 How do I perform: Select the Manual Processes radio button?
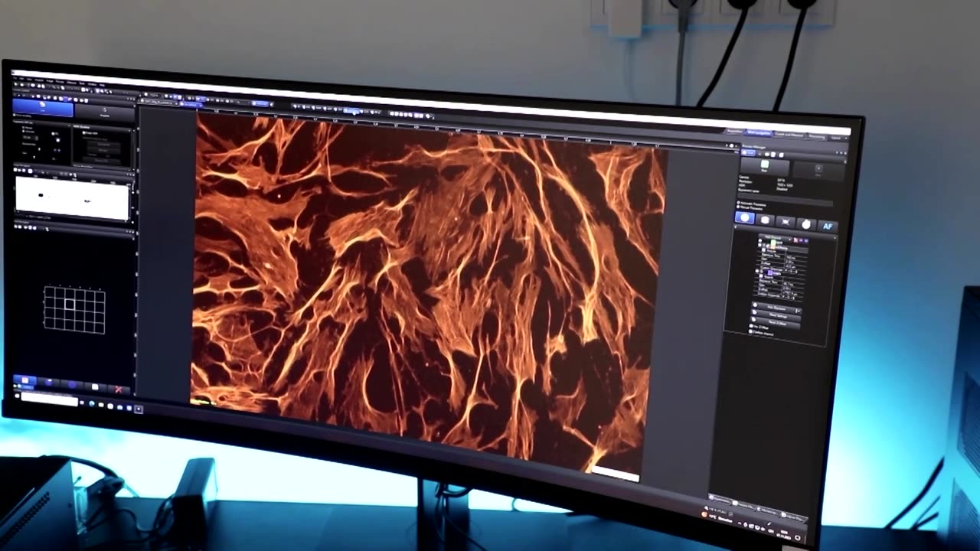tap(739, 207)
